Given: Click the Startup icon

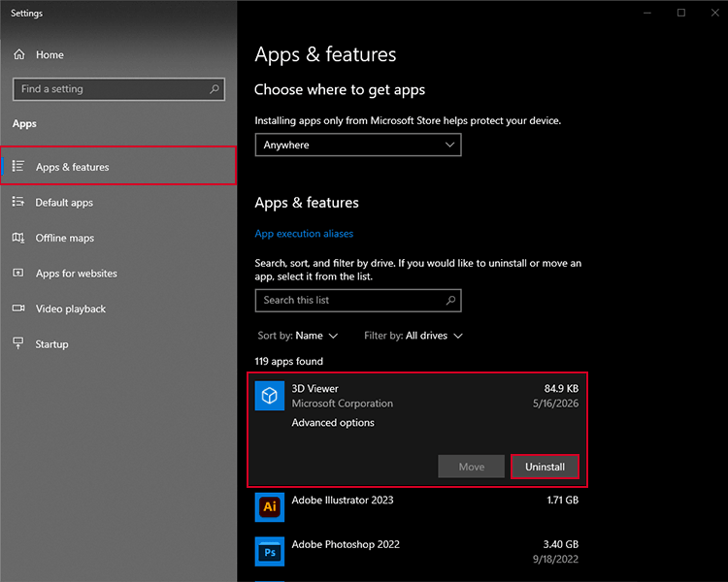Looking at the screenshot, I should coord(18,343).
